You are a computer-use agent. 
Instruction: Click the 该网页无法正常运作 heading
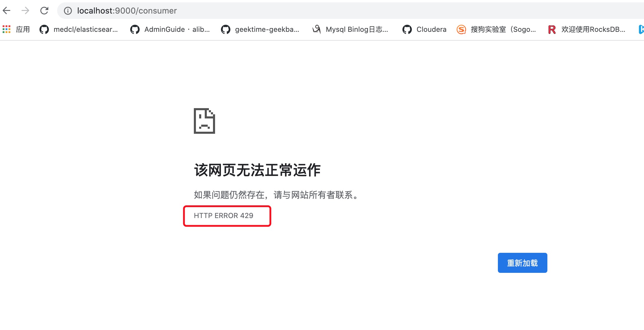click(257, 170)
